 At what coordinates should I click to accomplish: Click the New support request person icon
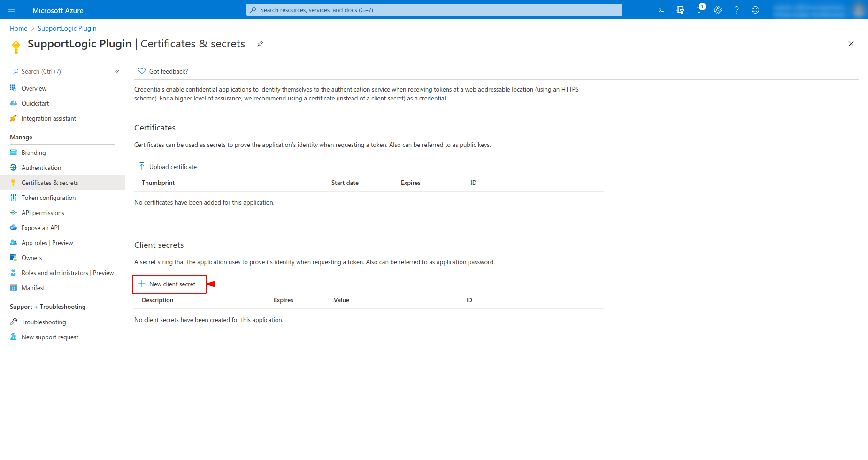pos(13,337)
